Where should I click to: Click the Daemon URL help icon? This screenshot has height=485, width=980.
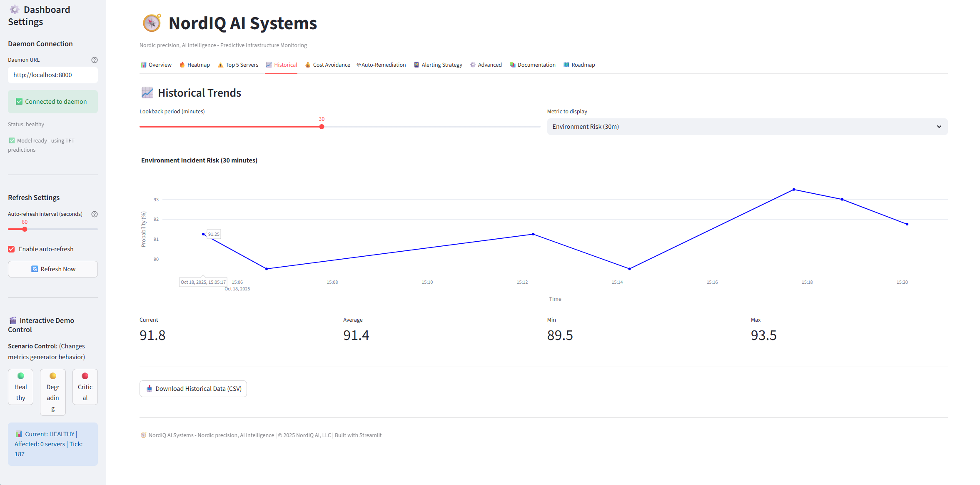(x=95, y=60)
